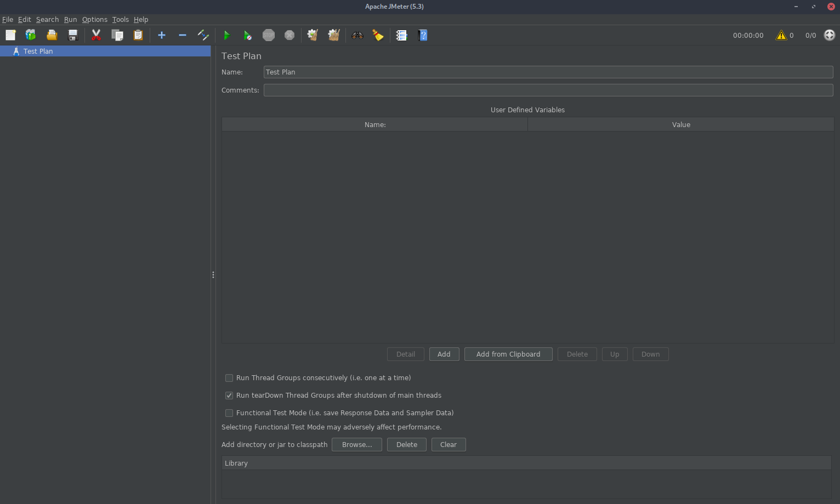Click the Comments input field
The height and width of the screenshot is (504, 840).
point(548,90)
